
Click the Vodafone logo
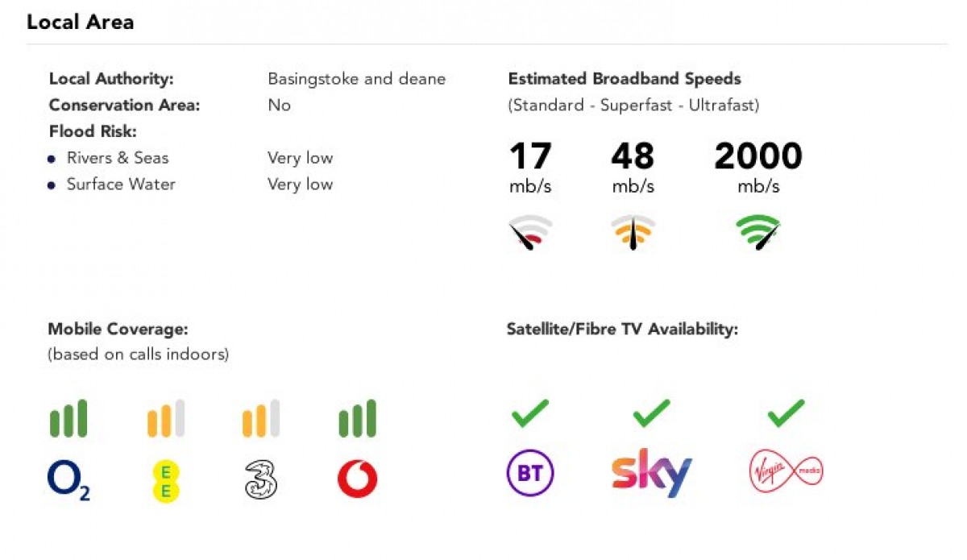tap(357, 480)
